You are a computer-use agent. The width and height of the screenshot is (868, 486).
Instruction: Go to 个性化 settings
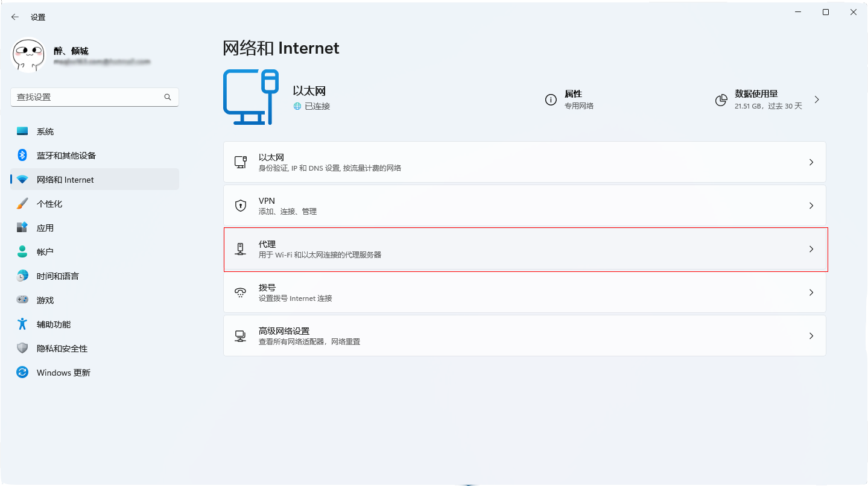pyautogui.click(x=95, y=204)
